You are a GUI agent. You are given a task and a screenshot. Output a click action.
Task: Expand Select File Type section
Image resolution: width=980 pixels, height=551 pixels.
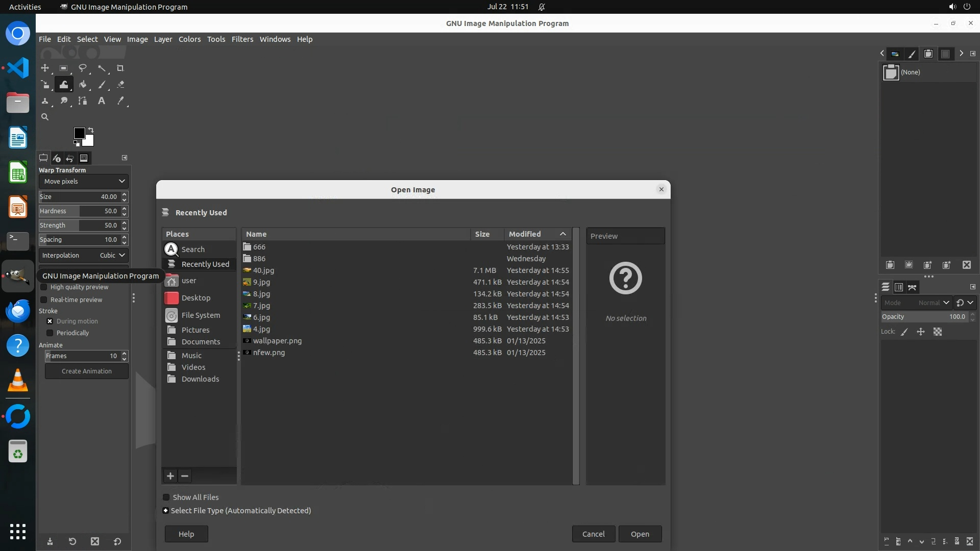coord(166,511)
